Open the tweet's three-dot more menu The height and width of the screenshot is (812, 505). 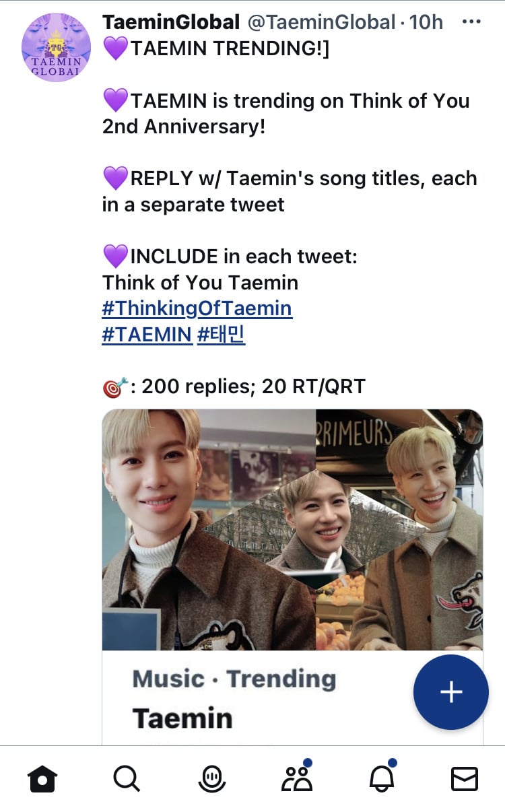[471, 22]
